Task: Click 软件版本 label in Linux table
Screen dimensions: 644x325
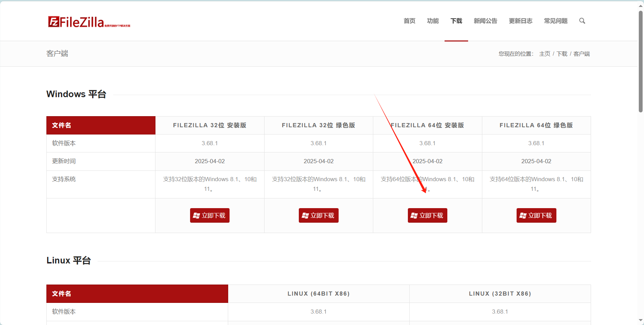Action: click(64, 312)
